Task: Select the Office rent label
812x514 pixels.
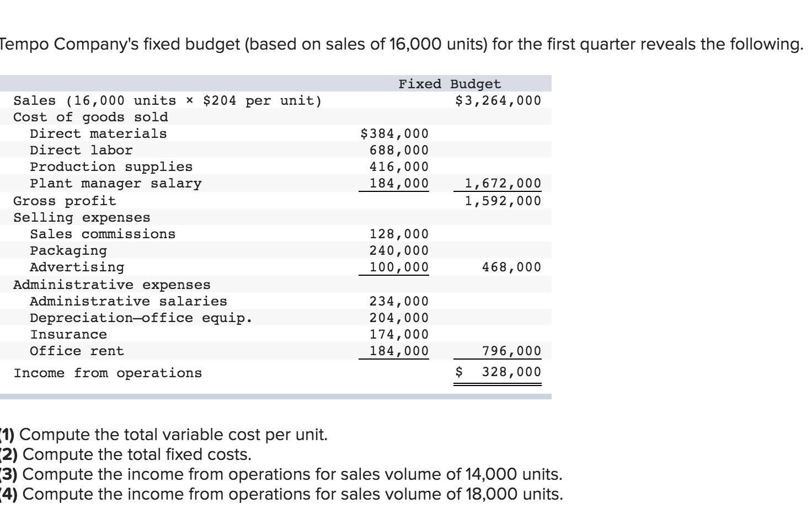Action: point(77,351)
